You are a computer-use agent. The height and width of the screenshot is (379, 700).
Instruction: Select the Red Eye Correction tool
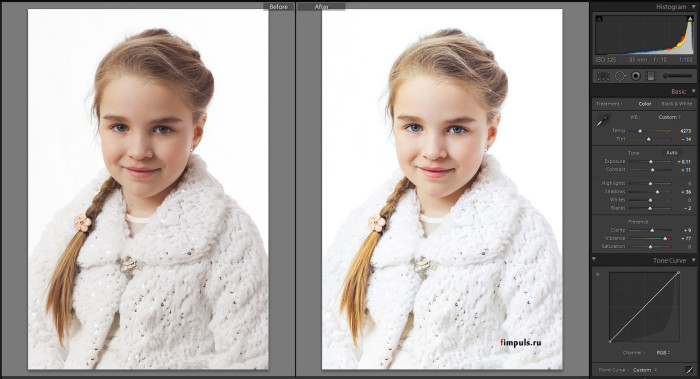[x=636, y=76]
